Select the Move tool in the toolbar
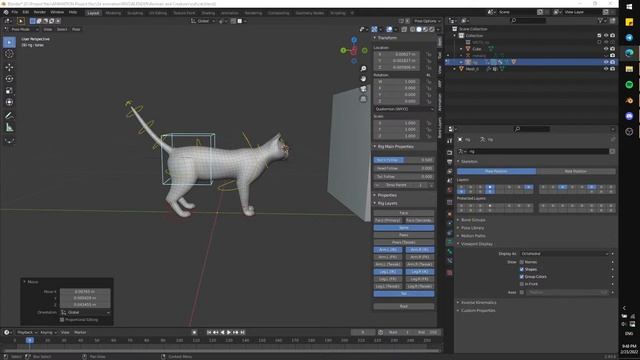Viewport: 640px width, 360px height. click(9, 67)
